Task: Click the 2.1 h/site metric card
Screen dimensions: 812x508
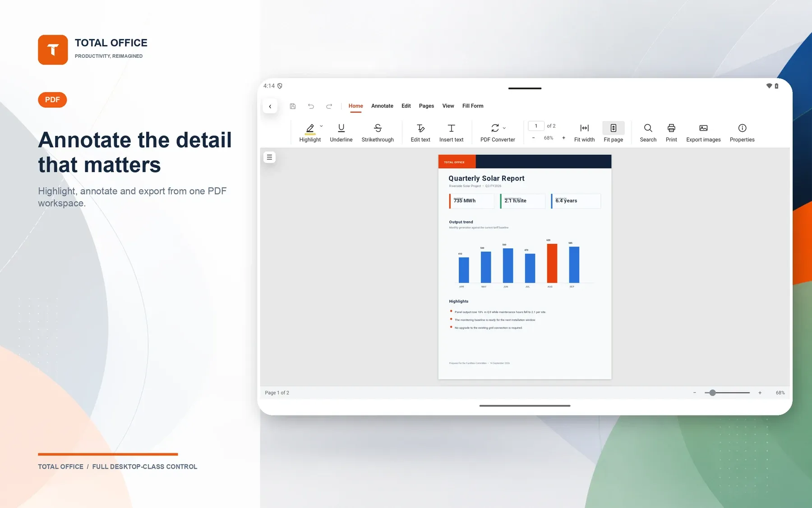Action: [x=523, y=201]
